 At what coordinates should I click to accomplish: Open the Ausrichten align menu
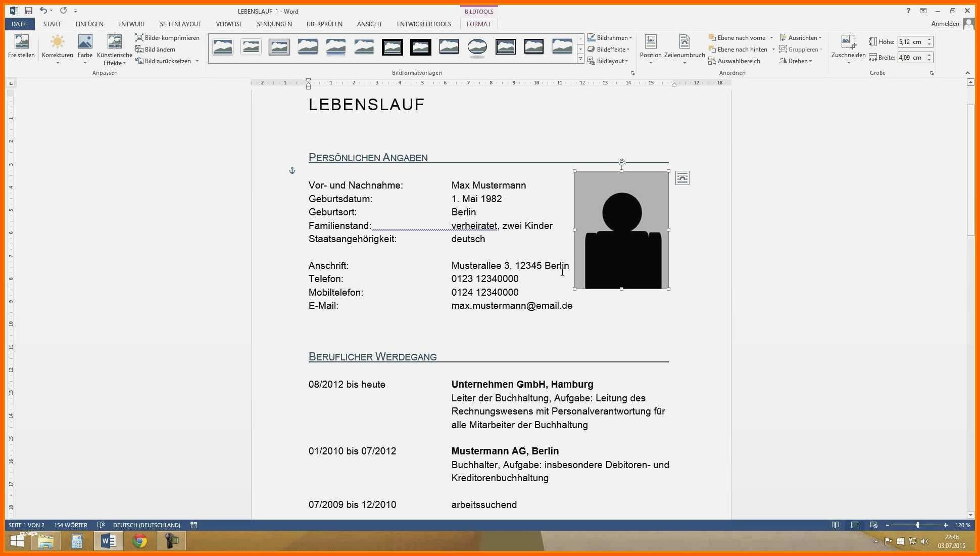pyautogui.click(x=801, y=38)
